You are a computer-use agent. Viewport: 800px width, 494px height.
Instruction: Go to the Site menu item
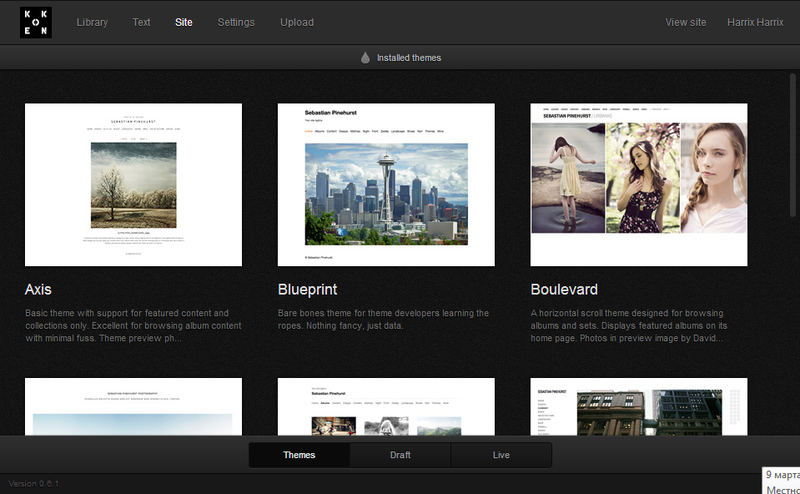(184, 22)
